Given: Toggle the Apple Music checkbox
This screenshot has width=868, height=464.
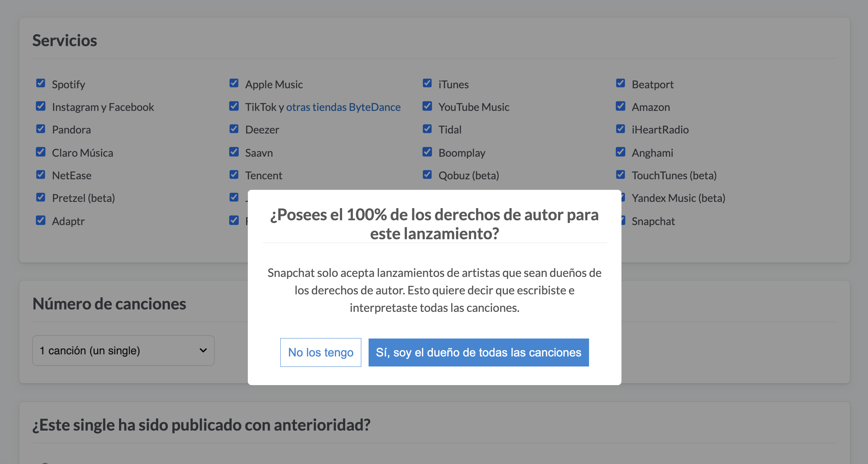Looking at the screenshot, I should click(234, 83).
